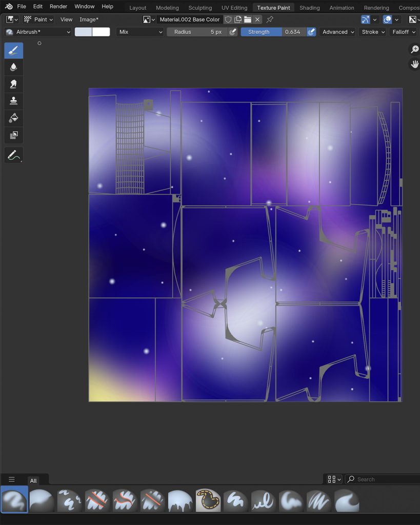Toggle the image pin icon

pyautogui.click(x=270, y=19)
